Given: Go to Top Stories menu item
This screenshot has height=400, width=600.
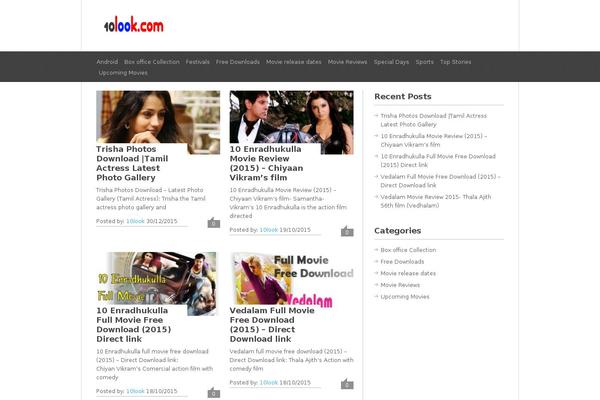Looking at the screenshot, I should coord(455,62).
